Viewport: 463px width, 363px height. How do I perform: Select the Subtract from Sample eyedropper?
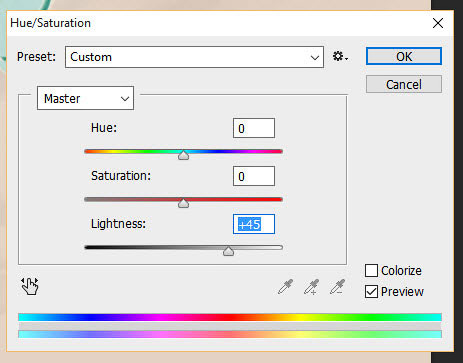(x=337, y=287)
